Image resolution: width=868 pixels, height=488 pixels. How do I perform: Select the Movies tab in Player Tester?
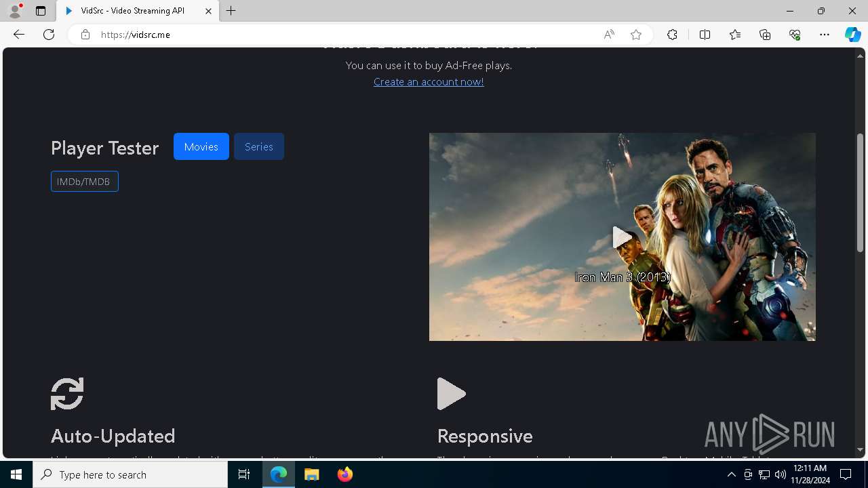click(x=201, y=146)
